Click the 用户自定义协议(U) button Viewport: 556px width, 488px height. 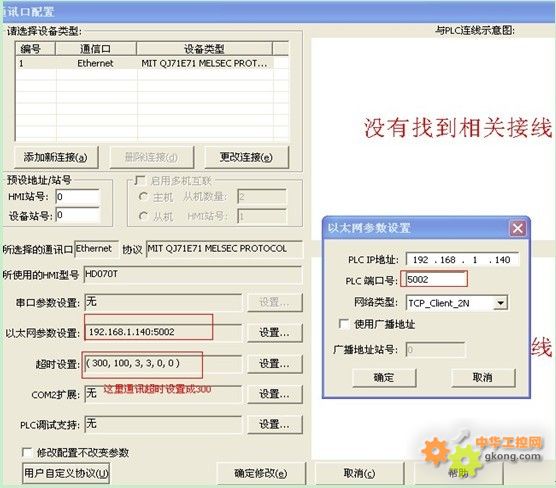66,473
